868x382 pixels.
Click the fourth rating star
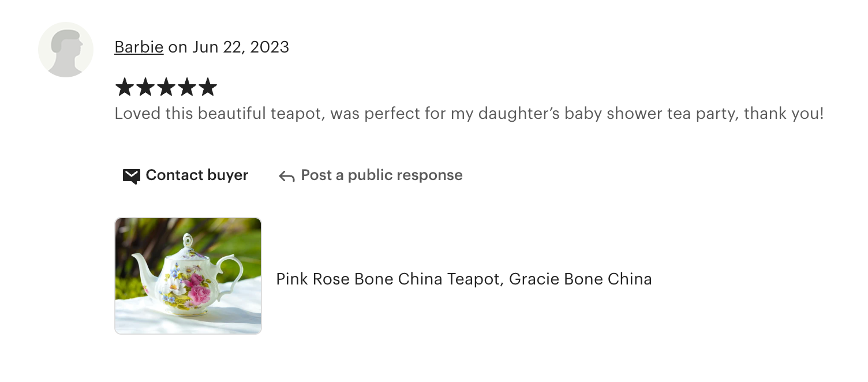tap(186, 88)
